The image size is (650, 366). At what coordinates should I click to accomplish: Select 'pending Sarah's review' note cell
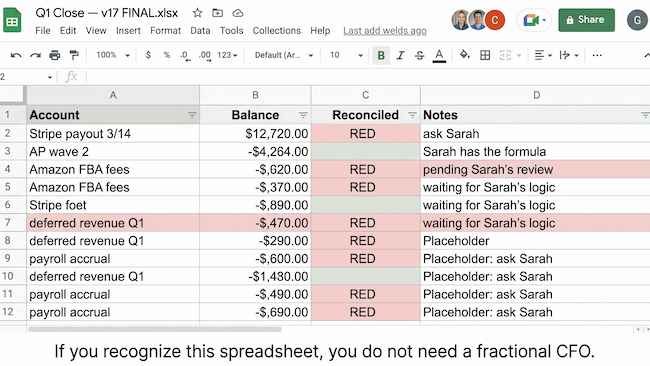536,169
